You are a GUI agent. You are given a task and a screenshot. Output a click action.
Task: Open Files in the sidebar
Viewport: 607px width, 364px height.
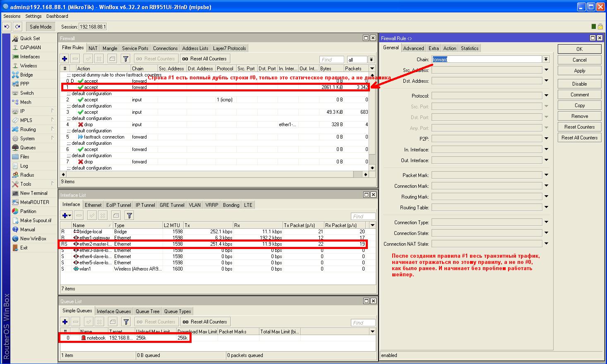point(25,157)
